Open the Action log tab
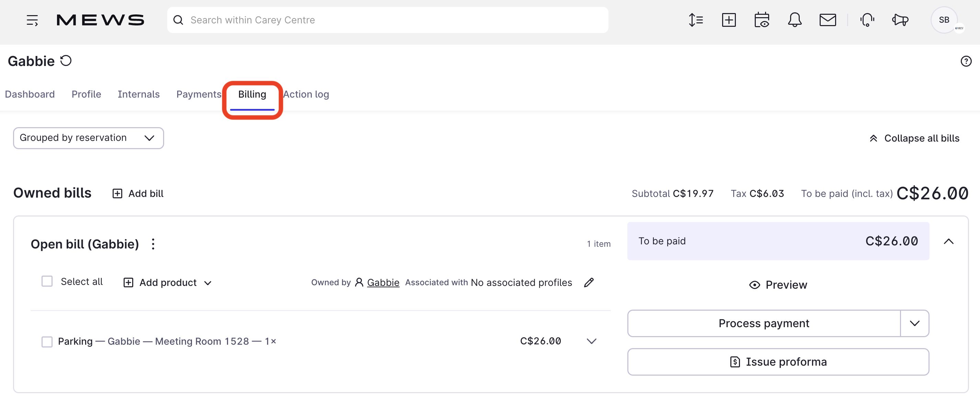This screenshot has width=980, height=399. tap(306, 95)
